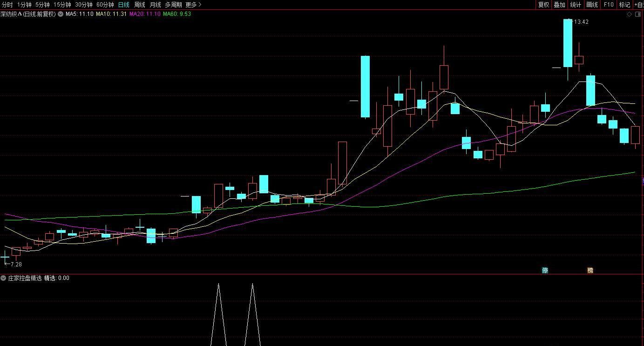Click the cyan 停 suspension marker
The height and width of the screenshot is (346, 644).
(x=544, y=270)
